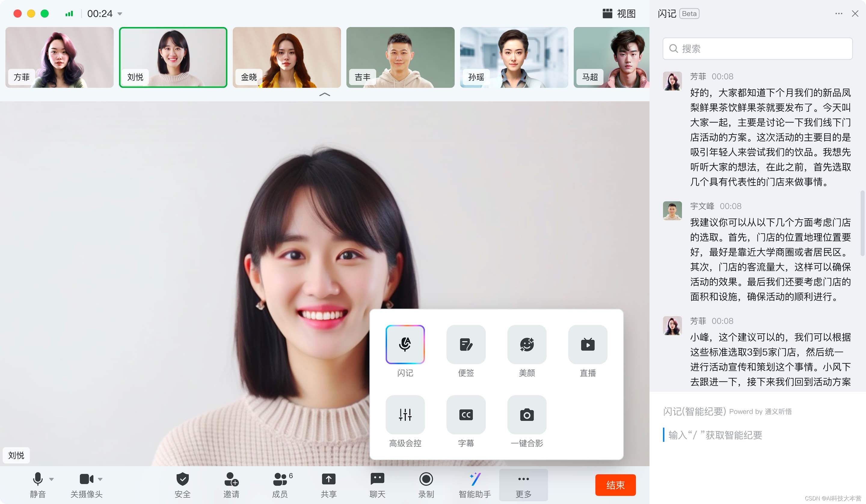Open the 美颜 beauty filter

click(527, 344)
